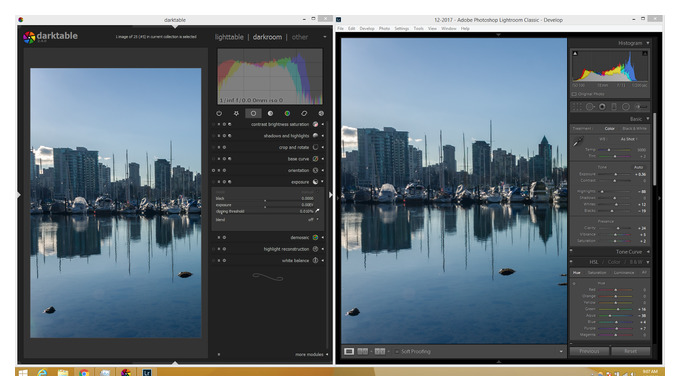Viewport: 680px width, 391px height.
Task: Select Black & White treatment in Lightroom
Action: click(634, 129)
